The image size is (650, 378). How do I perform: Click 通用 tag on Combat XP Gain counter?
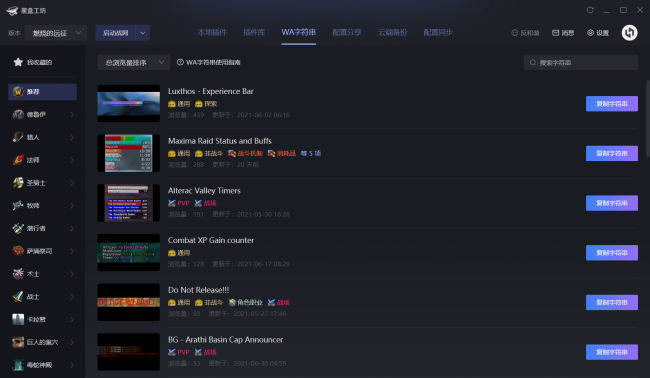(179, 253)
